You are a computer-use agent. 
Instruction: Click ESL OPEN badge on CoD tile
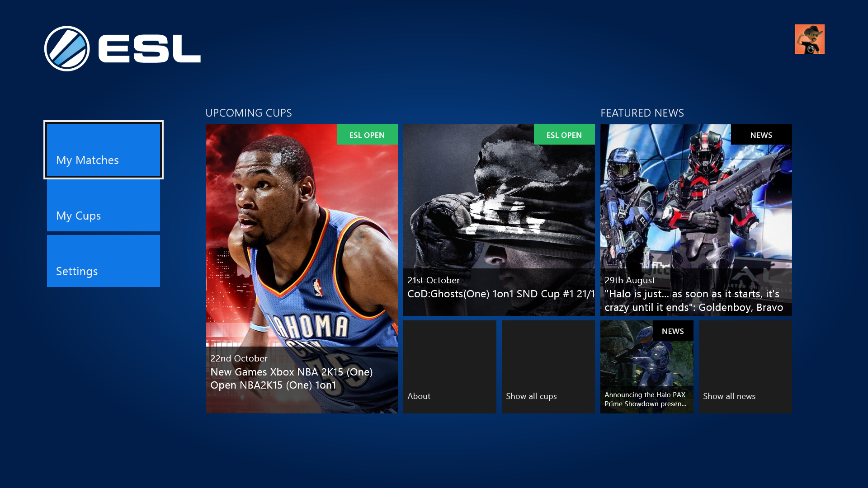pyautogui.click(x=564, y=135)
